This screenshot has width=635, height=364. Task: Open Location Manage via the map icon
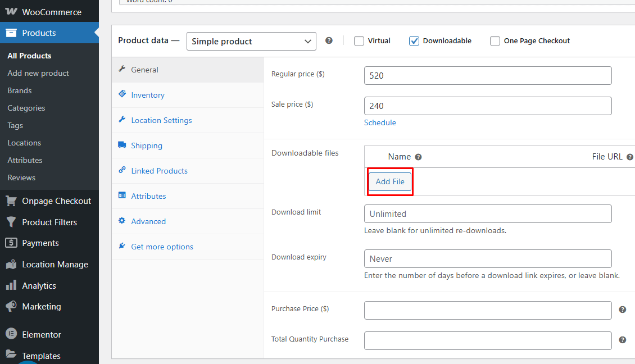[11, 264]
